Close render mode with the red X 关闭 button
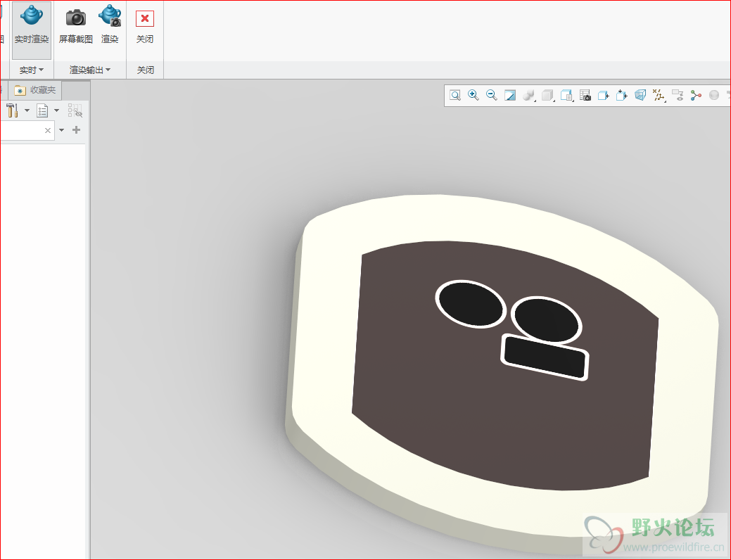 coord(144,19)
